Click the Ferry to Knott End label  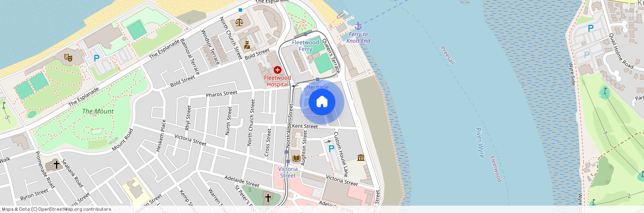pyautogui.click(x=358, y=37)
